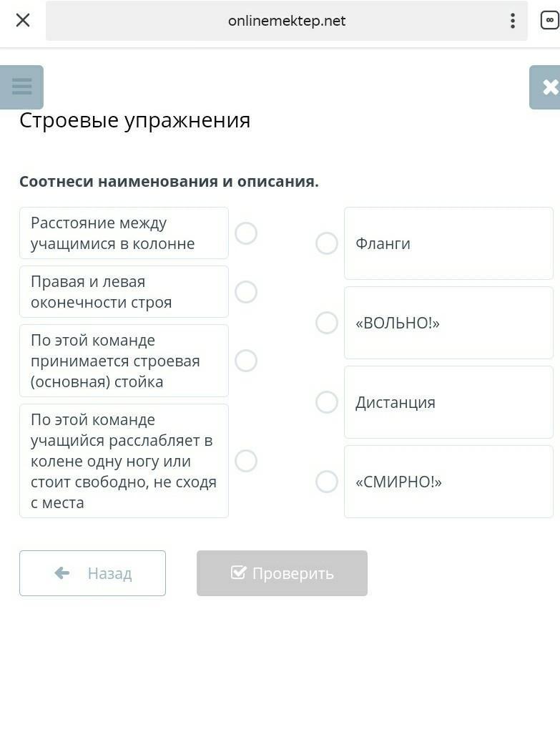Click the "Расстояние между учащимися в колонне" card
560x750 pixels.
click(124, 233)
